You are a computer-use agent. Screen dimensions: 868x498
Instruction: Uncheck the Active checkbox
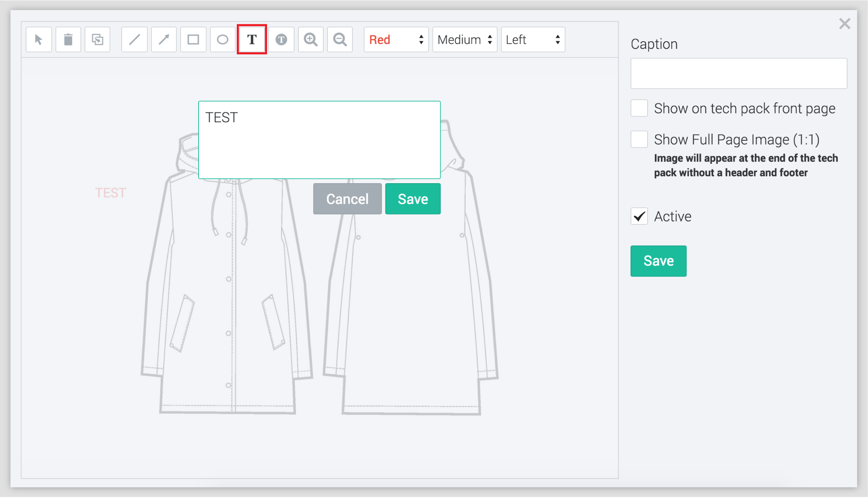click(x=639, y=216)
